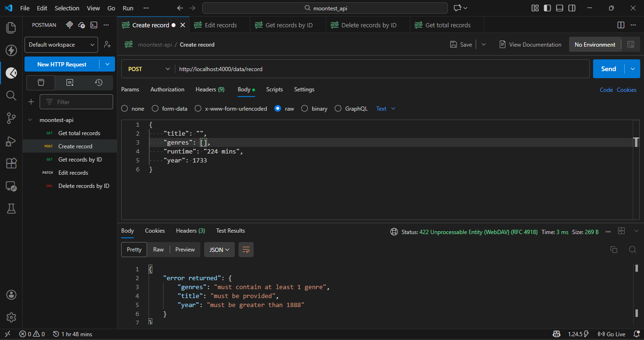
Task: Open the Text body format dropdown
Action: point(385,108)
